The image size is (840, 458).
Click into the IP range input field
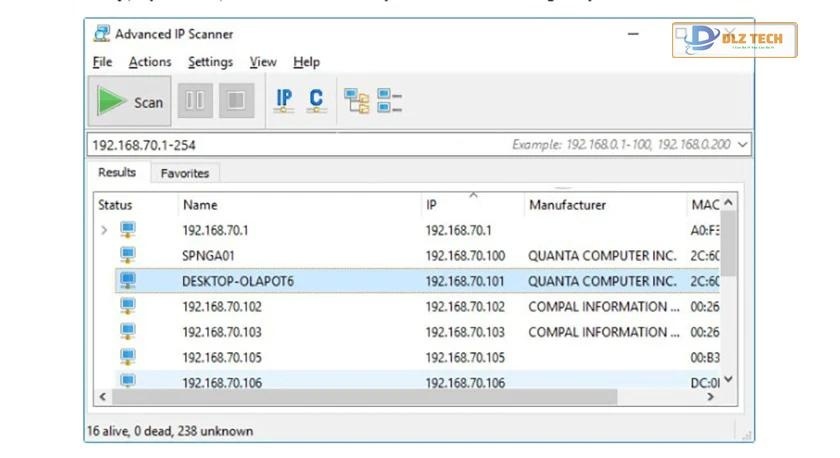(300, 145)
